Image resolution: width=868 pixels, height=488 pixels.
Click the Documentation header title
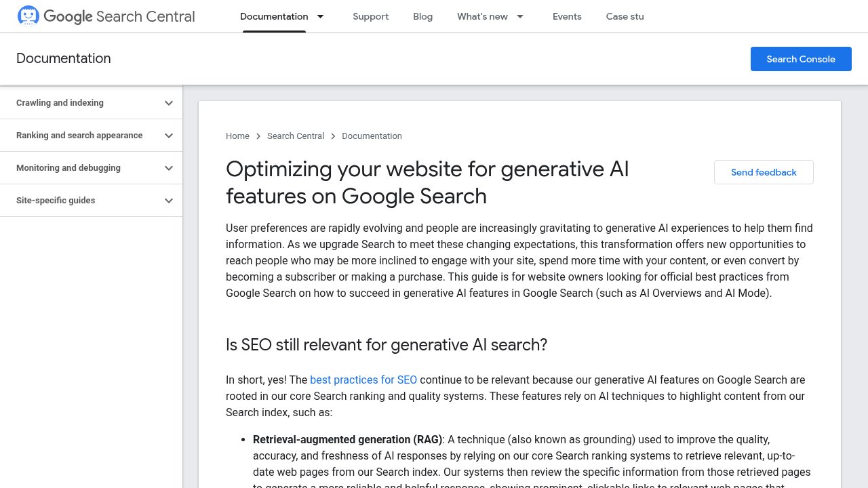click(x=64, y=58)
